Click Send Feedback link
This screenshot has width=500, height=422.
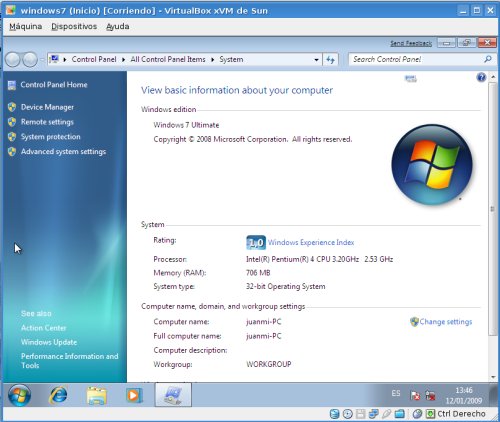click(x=411, y=43)
